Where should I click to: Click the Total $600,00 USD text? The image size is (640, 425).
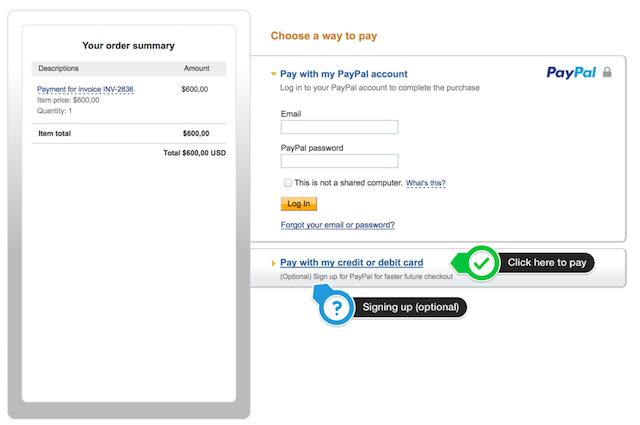coord(194,153)
